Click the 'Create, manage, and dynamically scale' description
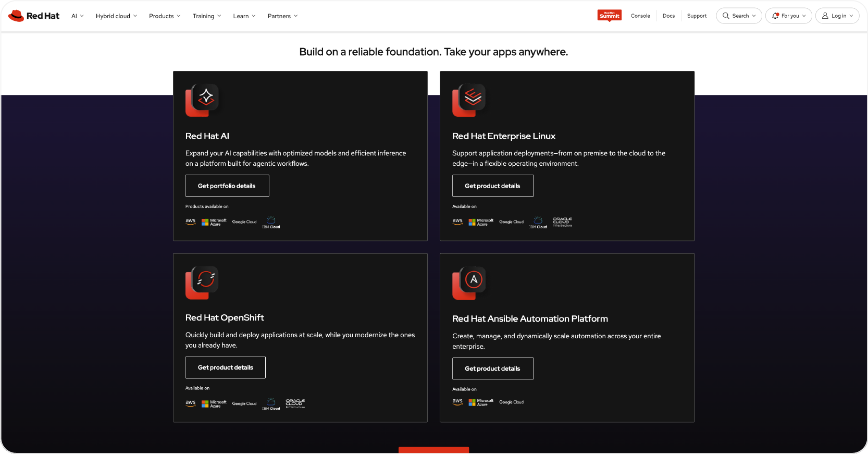The height and width of the screenshot is (454, 868). [556, 341]
